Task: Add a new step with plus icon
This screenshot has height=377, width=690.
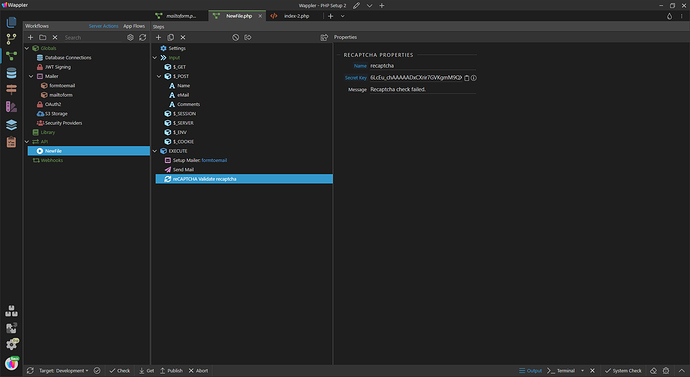Action: coord(158,37)
